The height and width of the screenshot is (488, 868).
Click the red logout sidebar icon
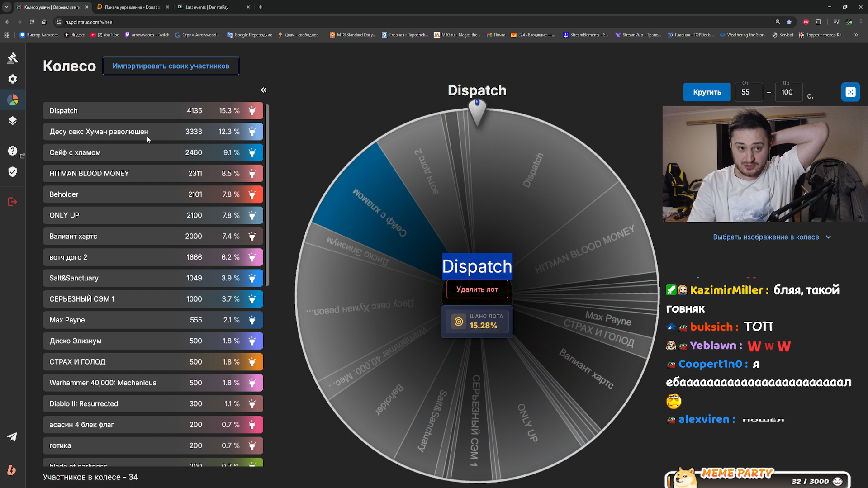[x=13, y=202]
